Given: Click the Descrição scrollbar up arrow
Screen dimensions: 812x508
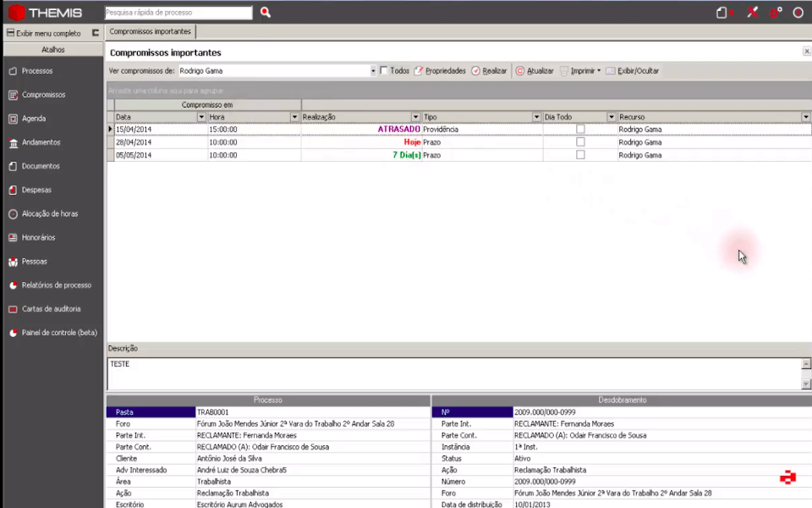Looking at the screenshot, I should (806, 363).
